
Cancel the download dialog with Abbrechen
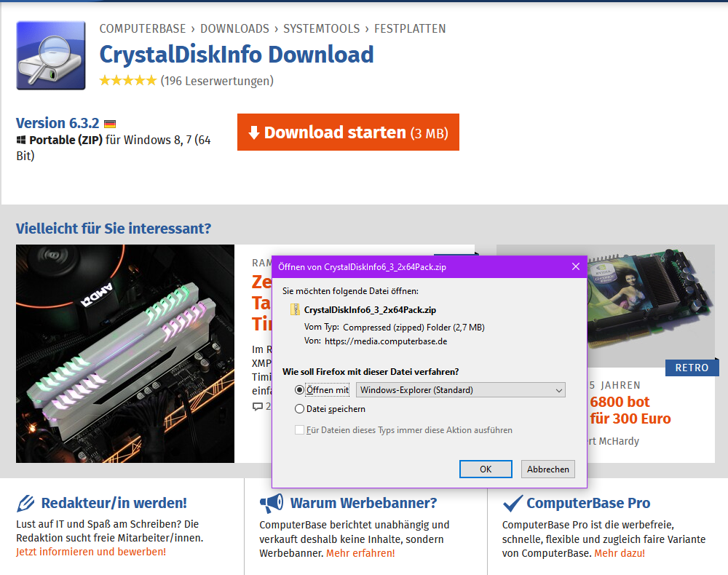548,469
